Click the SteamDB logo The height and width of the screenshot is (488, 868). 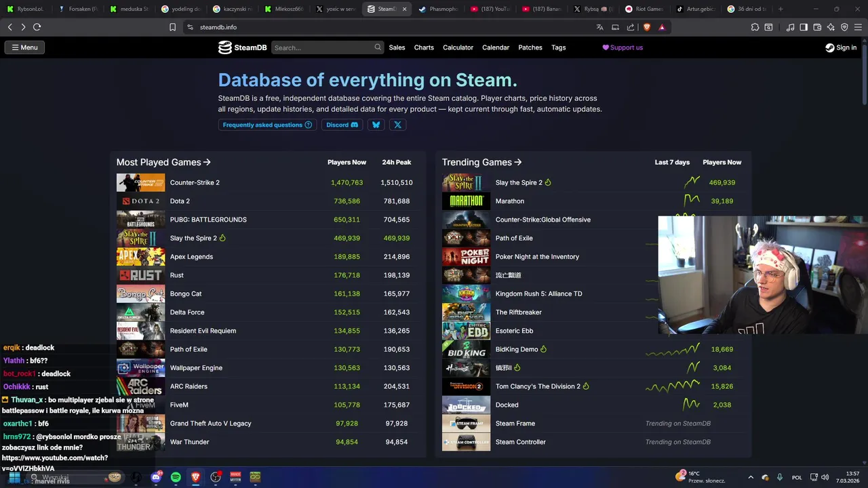(x=242, y=47)
